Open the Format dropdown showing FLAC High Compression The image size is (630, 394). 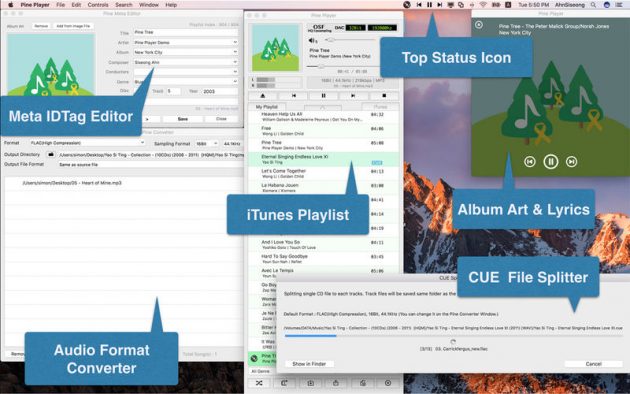click(87, 143)
